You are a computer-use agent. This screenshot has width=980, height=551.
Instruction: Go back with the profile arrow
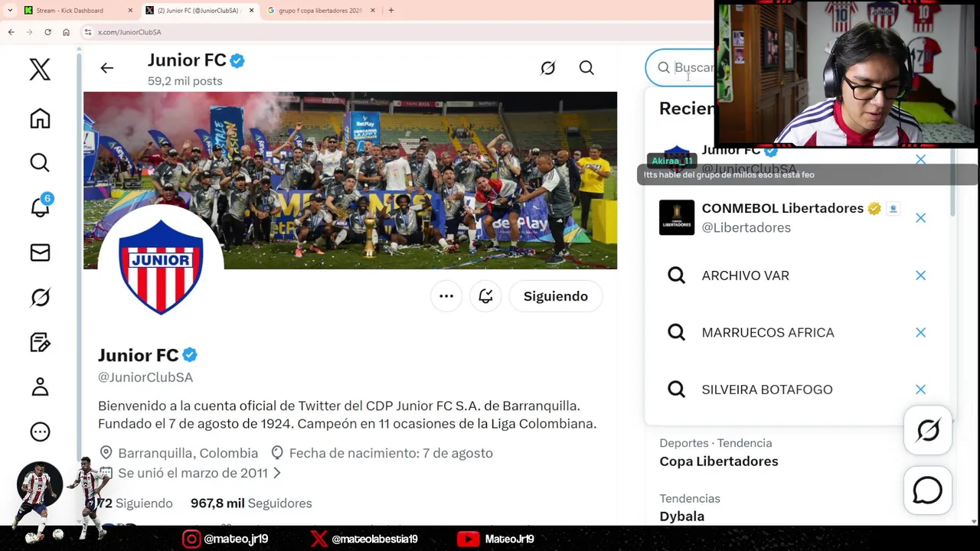click(x=106, y=68)
